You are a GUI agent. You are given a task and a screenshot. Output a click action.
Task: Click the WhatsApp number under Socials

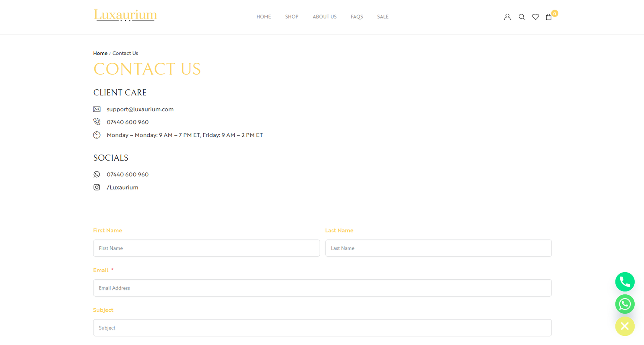tap(128, 174)
